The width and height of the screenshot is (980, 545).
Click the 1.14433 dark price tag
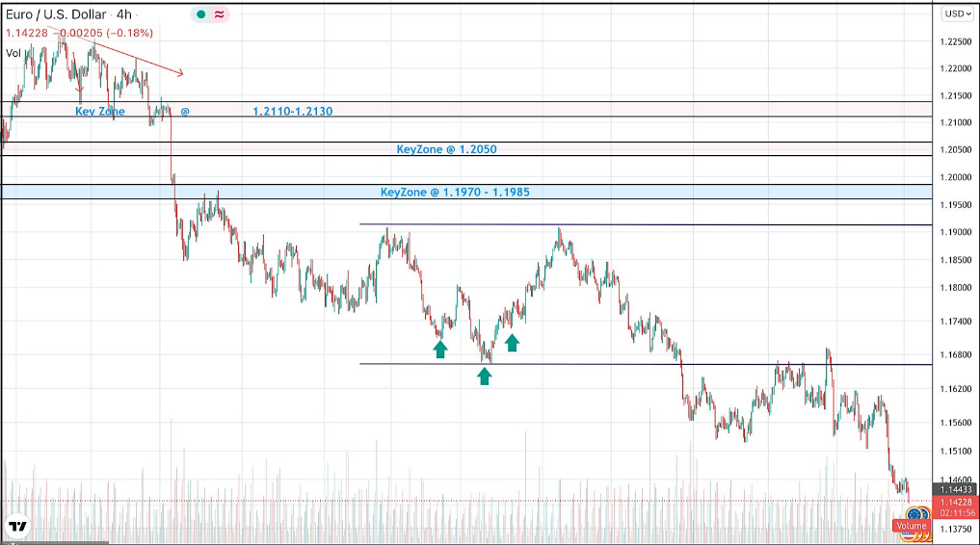pos(955,488)
